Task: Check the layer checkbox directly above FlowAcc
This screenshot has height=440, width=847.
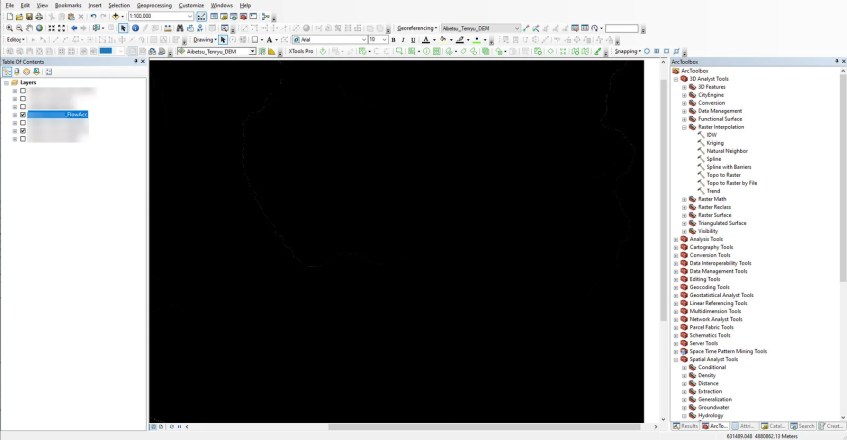Action: point(23,106)
